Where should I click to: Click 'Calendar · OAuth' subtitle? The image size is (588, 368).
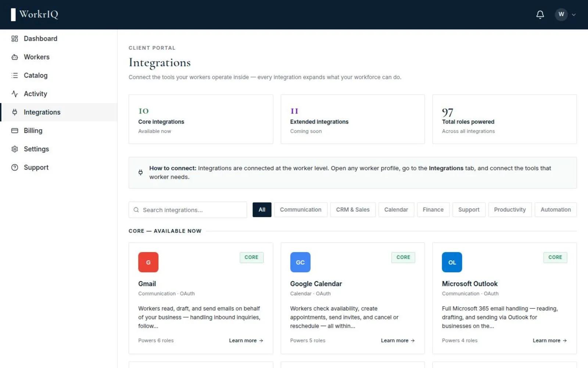(x=310, y=294)
